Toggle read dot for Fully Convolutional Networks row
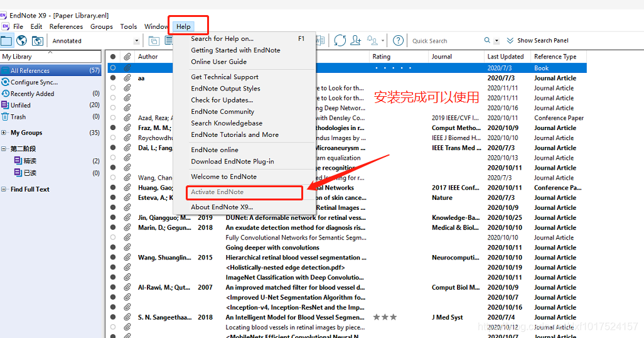644x338 pixels. [113, 237]
